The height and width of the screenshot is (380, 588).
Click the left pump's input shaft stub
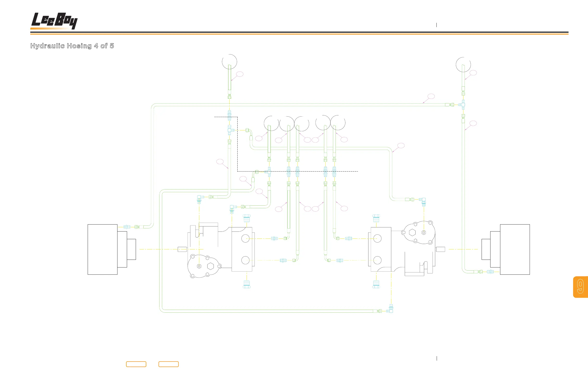(182, 249)
